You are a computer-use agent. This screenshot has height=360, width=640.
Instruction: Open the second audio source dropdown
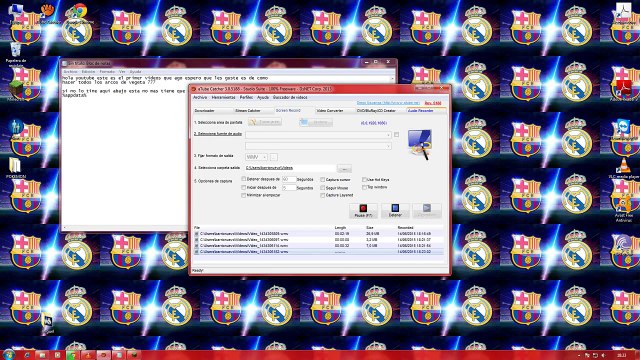click(x=318, y=146)
